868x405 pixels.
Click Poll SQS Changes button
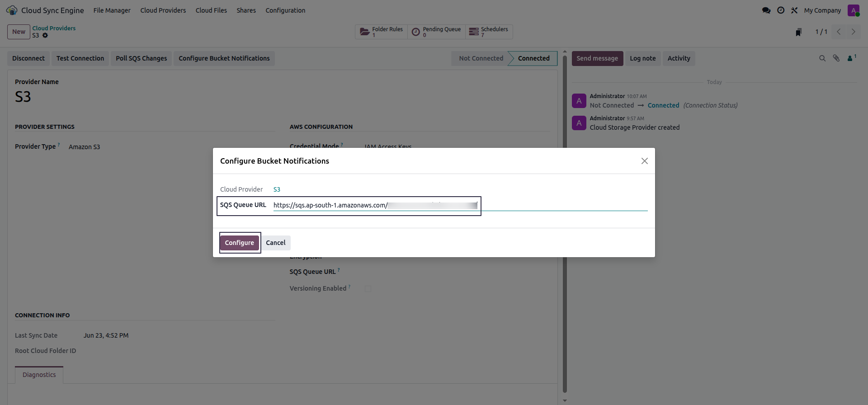point(141,58)
